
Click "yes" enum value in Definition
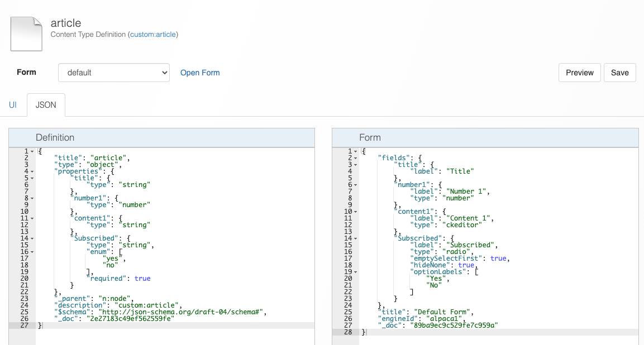[112, 258]
